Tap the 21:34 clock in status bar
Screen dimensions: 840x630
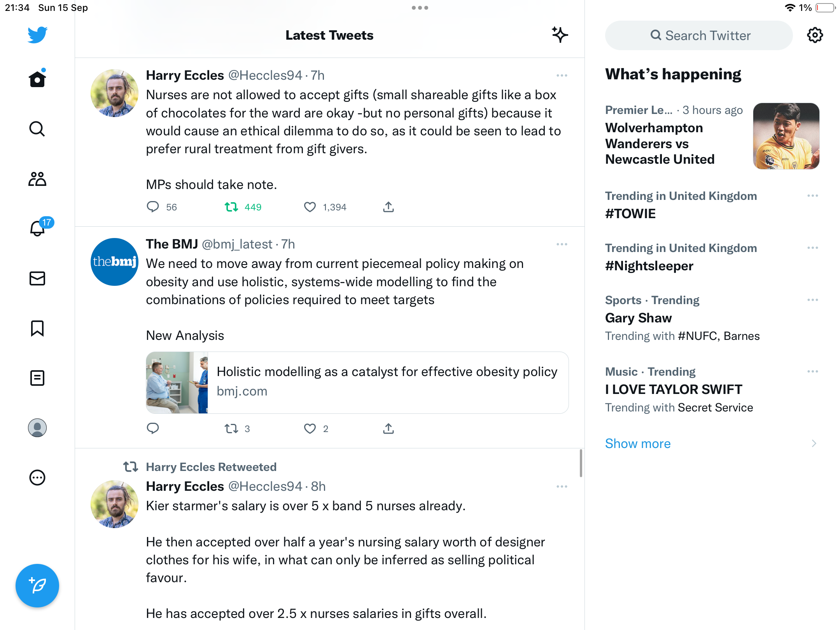click(17, 8)
